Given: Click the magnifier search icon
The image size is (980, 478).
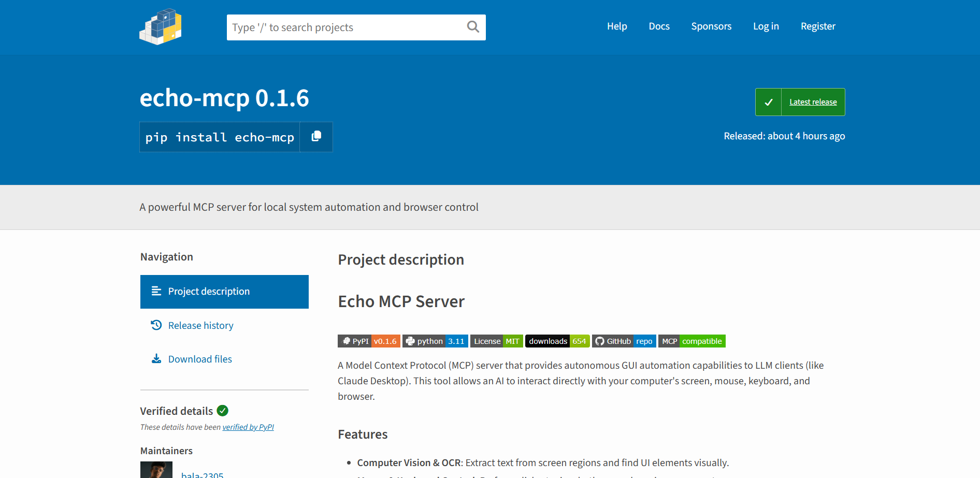Looking at the screenshot, I should tap(473, 27).
